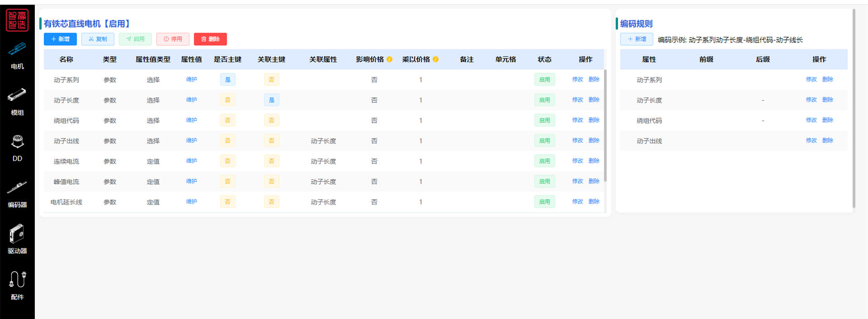
Task: Click 新增 in the 编码规则 panel
Action: click(x=637, y=39)
